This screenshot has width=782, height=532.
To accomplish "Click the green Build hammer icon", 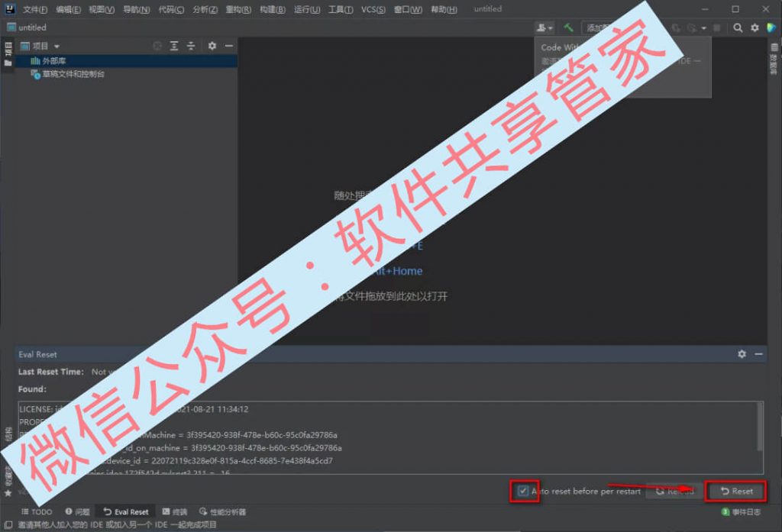I will pyautogui.click(x=568, y=28).
